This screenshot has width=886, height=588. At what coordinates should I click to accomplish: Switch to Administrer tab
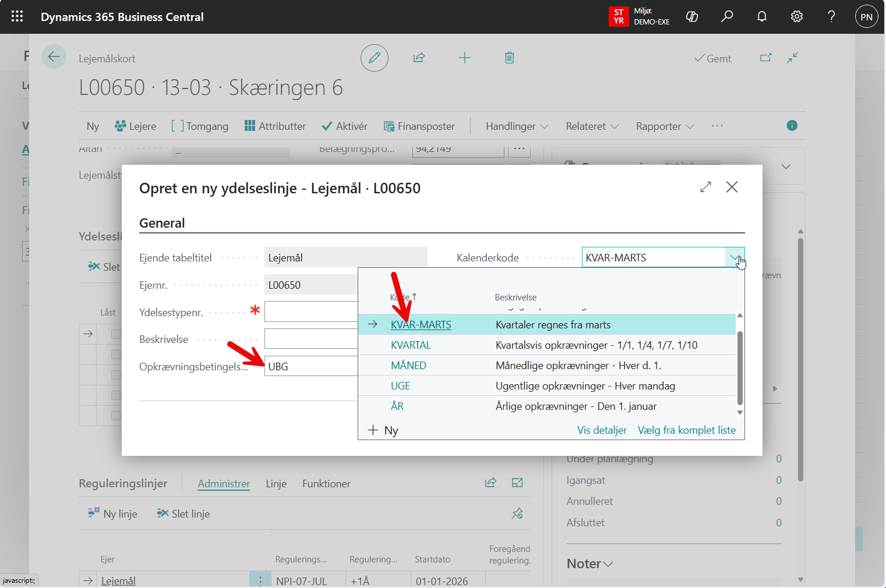coord(224,484)
